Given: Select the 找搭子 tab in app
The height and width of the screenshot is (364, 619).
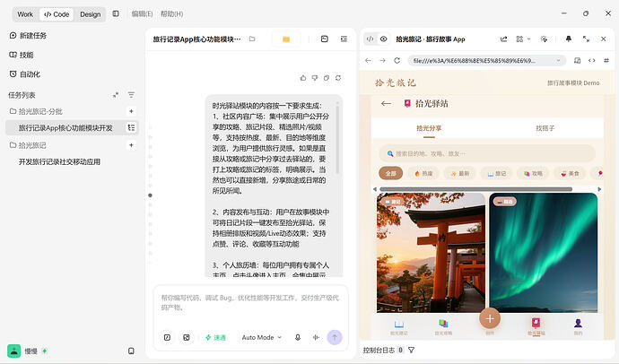Looking at the screenshot, I should tap(545, 128).
